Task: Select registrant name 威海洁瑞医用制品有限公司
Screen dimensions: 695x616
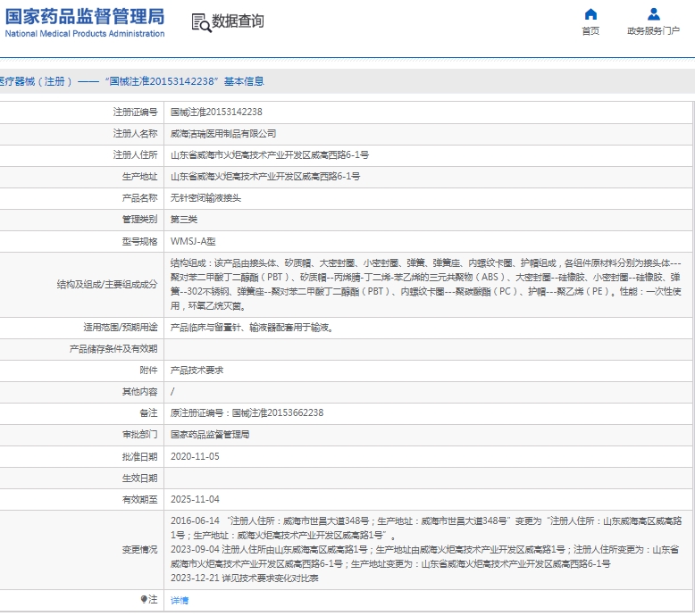Action: point(223,133)
